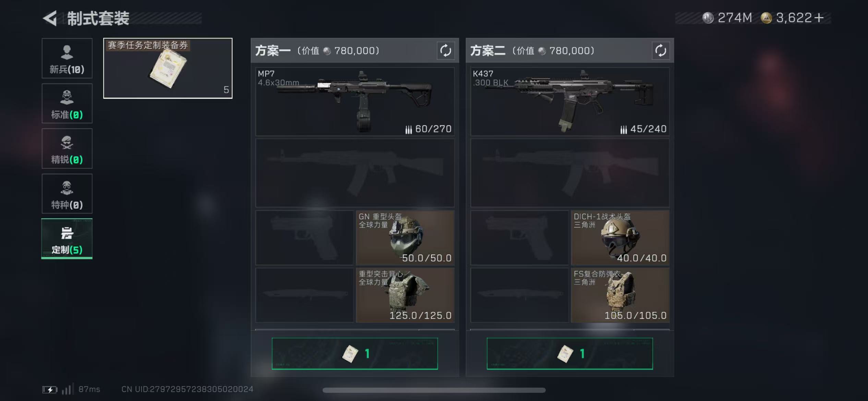This screenshot has width=868, height=401.
Task: Open the MP7 weapon slot
Action: [x=355, y=101]
